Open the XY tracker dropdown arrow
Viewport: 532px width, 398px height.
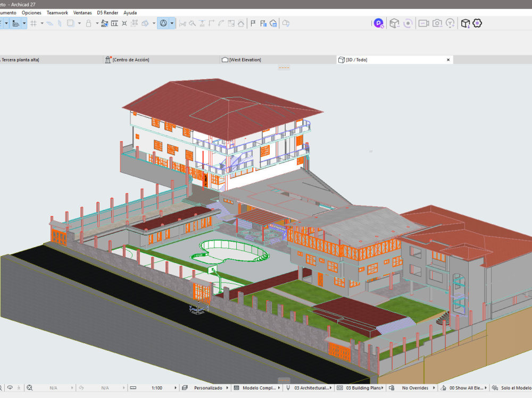[x=24, y=23]
